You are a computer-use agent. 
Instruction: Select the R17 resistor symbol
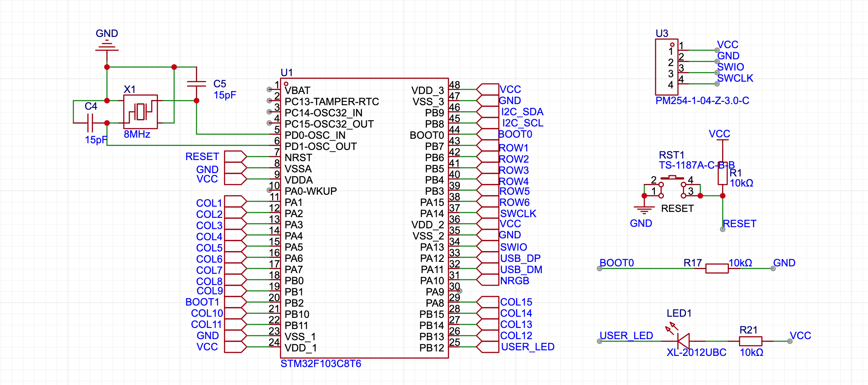point(717,268)
